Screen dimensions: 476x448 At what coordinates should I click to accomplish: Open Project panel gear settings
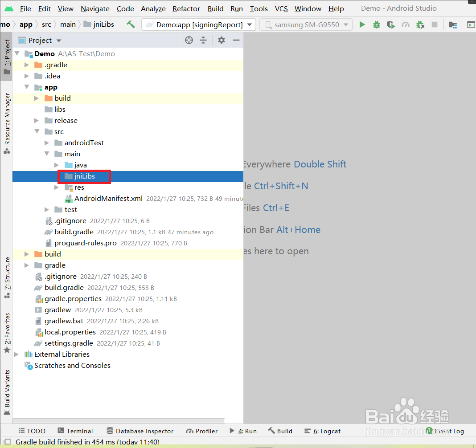click(x=222, y=40)
